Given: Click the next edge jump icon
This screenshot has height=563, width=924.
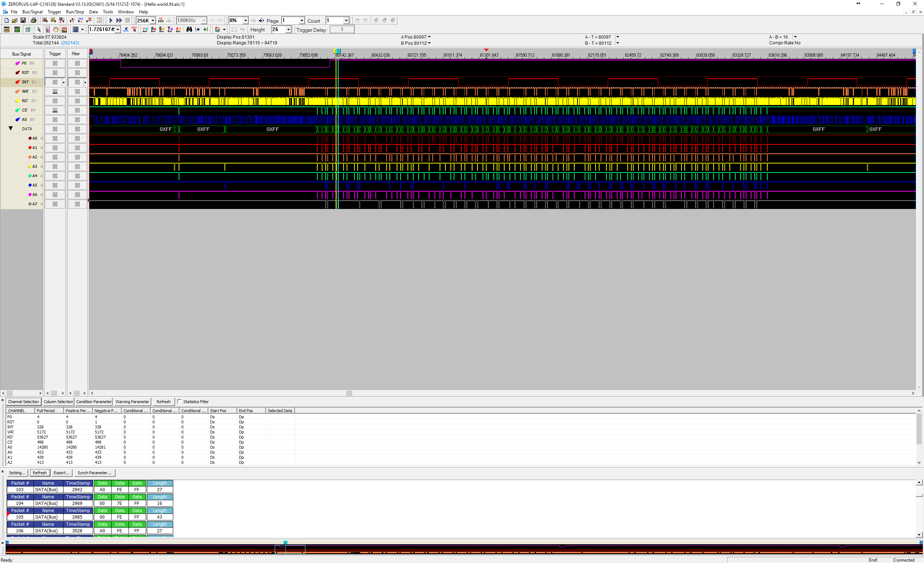Looking at the screenshot, I should [205, 30].
